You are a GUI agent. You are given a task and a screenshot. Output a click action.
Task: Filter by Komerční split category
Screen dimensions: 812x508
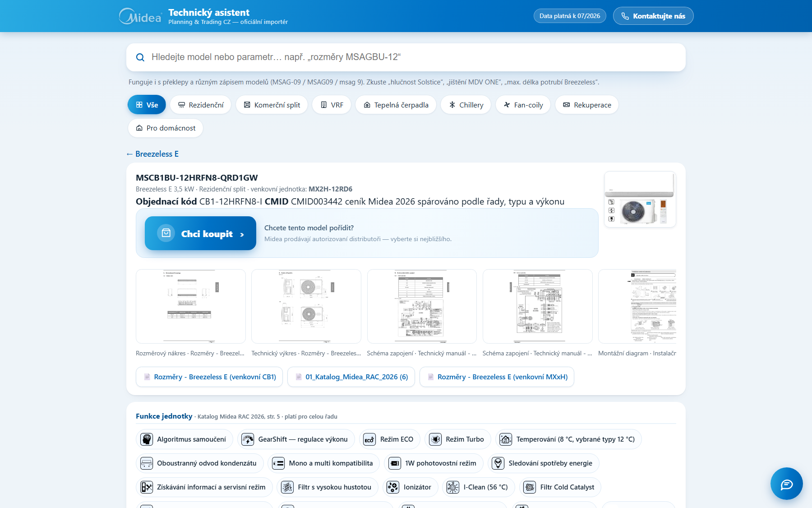[x=272, y=105]
